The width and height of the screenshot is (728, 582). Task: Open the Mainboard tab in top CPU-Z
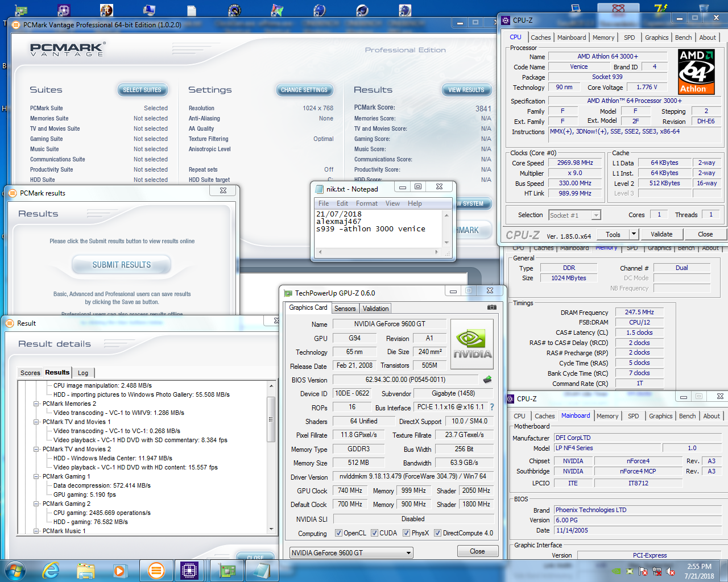[572, 38]
